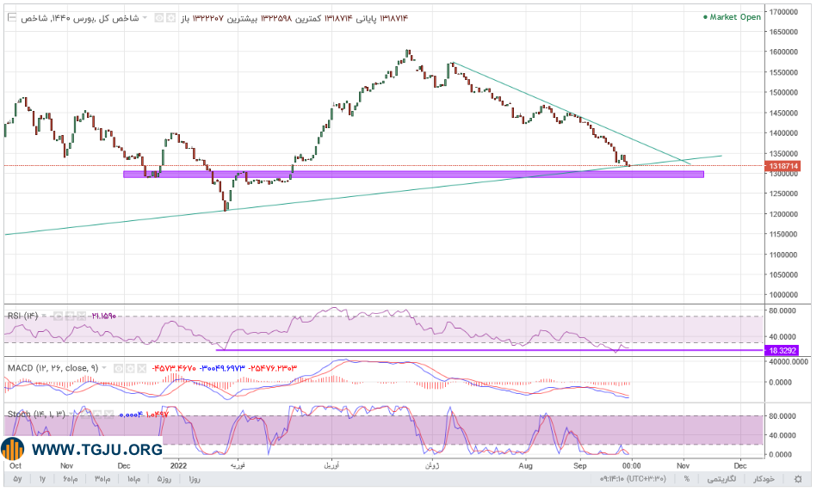829x504 pixels.
Task: Remove the MACD indicator with its X icon
Action: coord(142,368)
